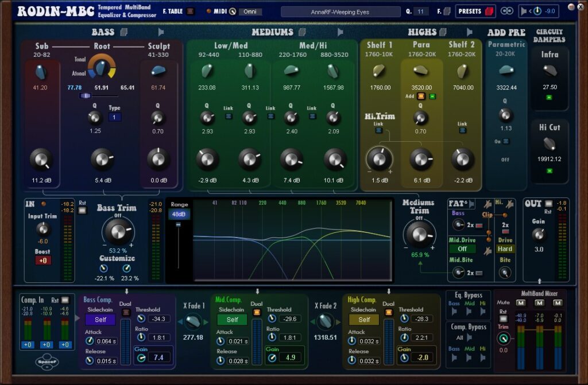
Task: Click the Highs section play arrow
Action: [470, 32]
